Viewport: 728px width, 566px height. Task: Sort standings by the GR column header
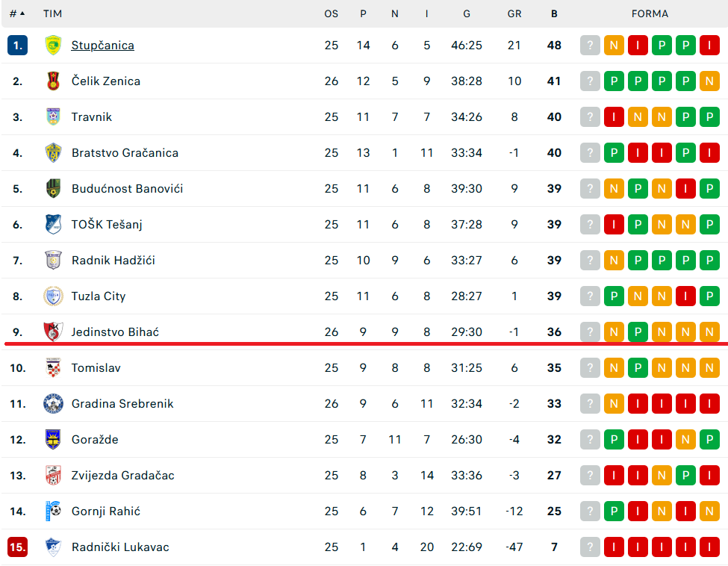[514, 13]
